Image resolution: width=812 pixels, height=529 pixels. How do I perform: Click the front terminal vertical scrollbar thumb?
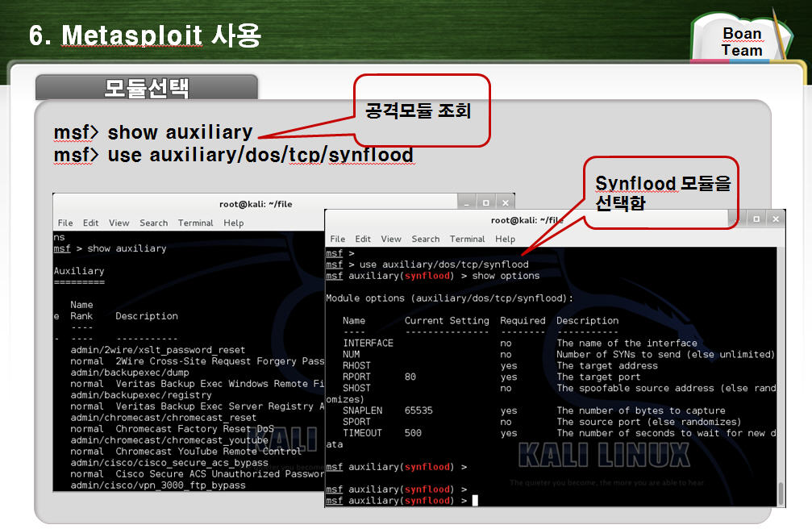[781, 492]
